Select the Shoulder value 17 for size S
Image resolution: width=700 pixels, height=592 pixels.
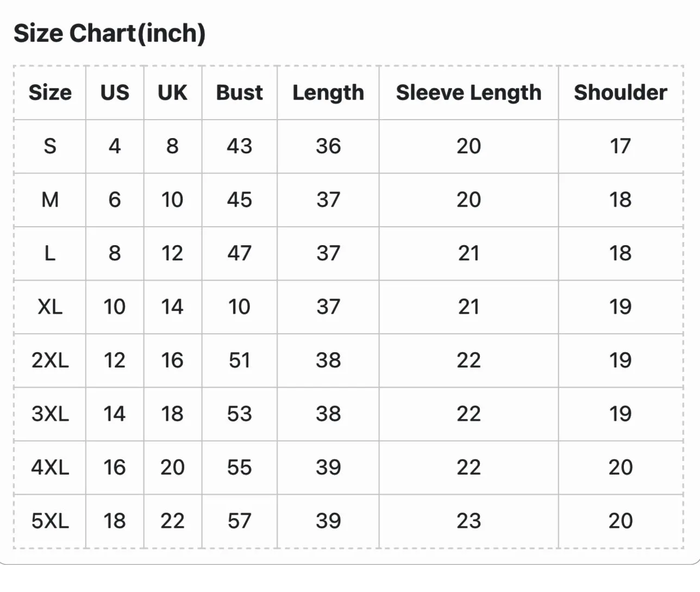pyautogui.click(x=621, y=146)
